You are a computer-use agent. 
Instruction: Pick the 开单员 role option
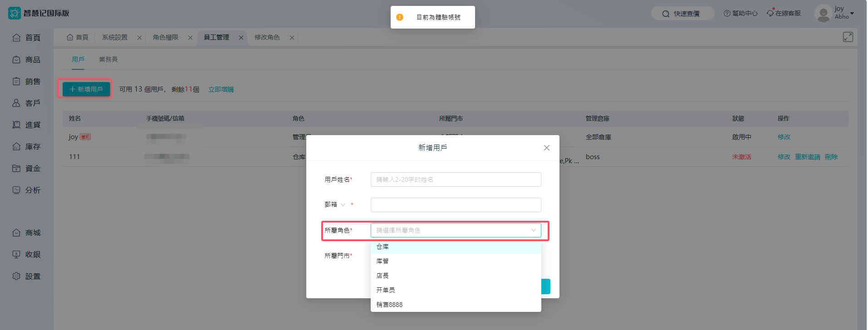tap(385, 290)
